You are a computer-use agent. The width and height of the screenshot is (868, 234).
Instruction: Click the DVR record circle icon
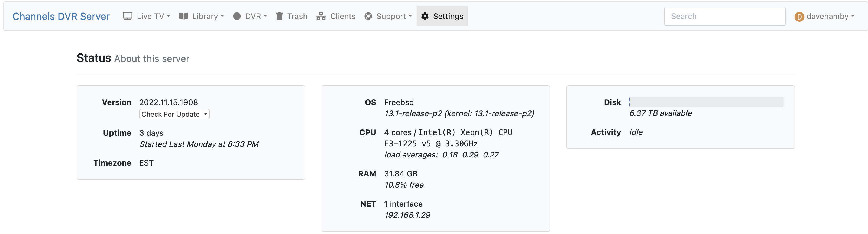(x=237, y=16)
